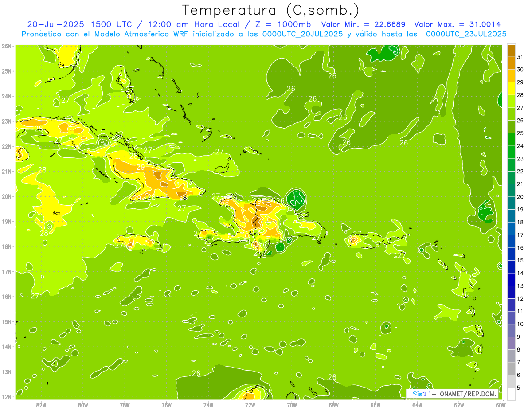The image size is (532, 411).
Task: Click the longitude axis label 82W
Action: [41, 405]
